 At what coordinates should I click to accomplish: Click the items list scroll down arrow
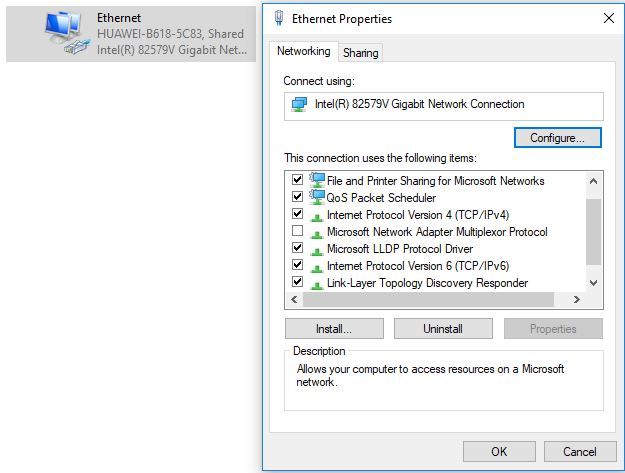pyautogui.click(x=594, y=283)
